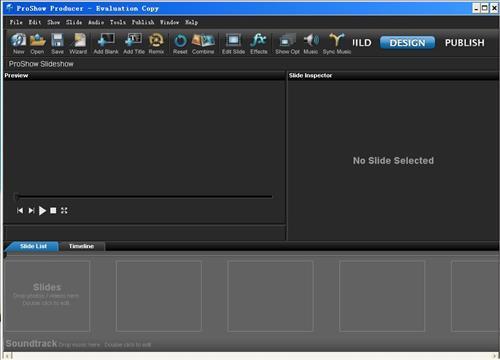This screenshot has width=500, height=360.
Task: Select the DESIGN workspace button
Action: pos(407,43)
